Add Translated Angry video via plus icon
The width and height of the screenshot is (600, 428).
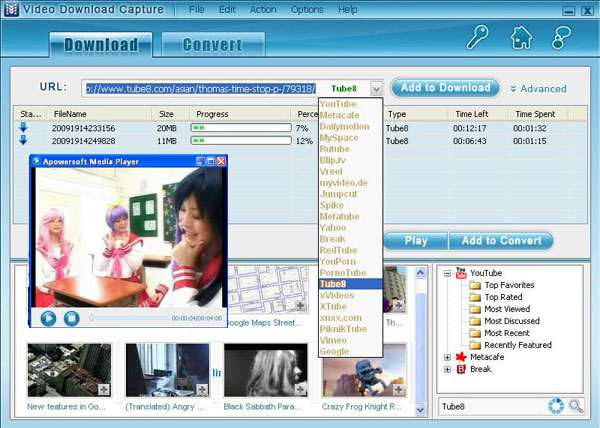point(202,390)
